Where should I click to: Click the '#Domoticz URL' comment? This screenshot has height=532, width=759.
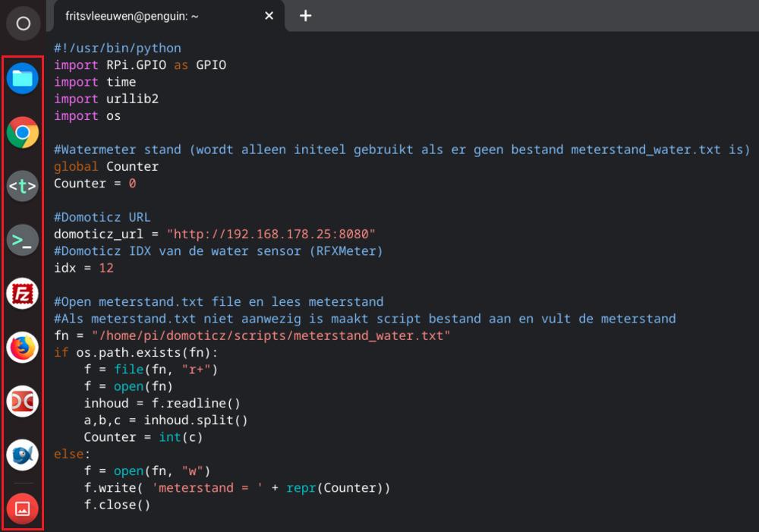102,217
